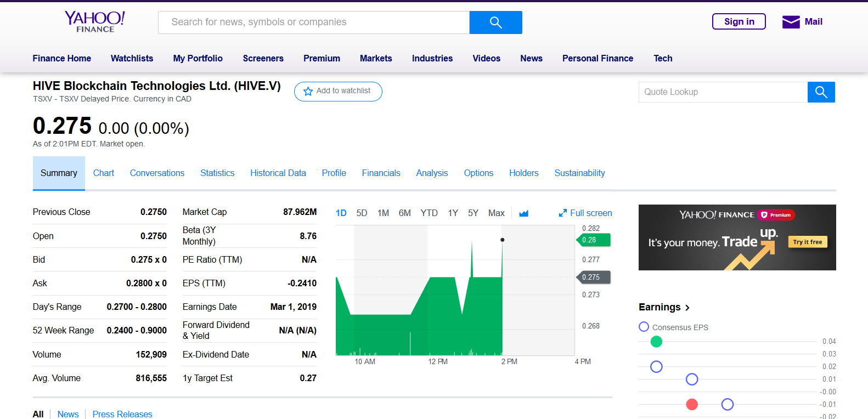The height and width of the screenshot is (419, 868).
Task: Select the 5Y chart range
Action: coord(473,213)
